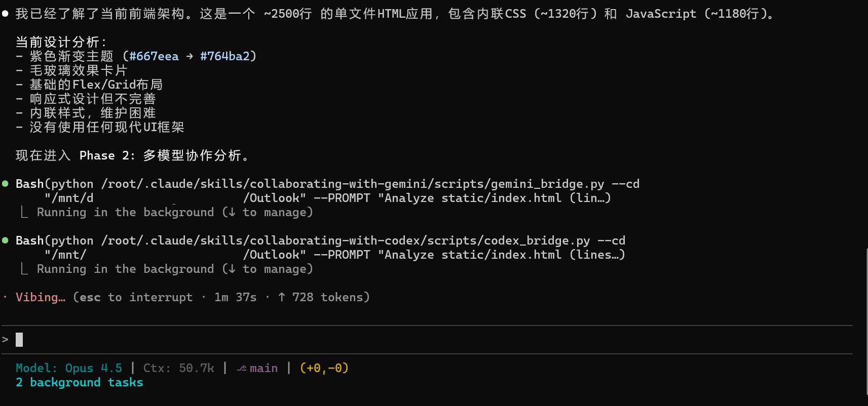Click the green status dot beside the codex_bridge.py command
This screenshot has width=868, height=406.
tap(5, 240)
